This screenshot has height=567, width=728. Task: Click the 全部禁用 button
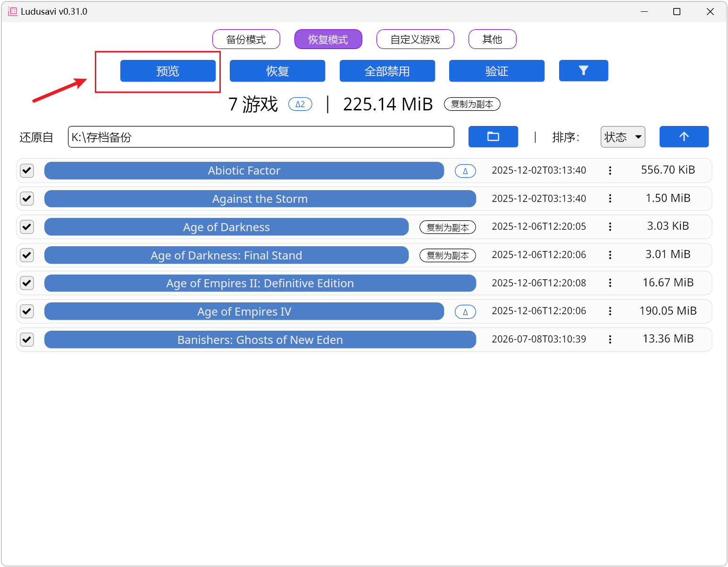[x=387, y=71]
